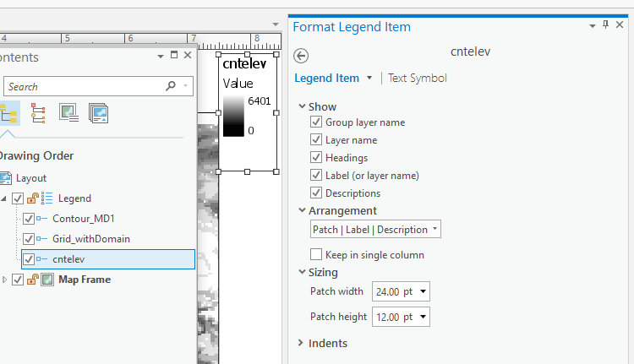Click the back arrow in Format Legend Item
The height and width of the screenshot is (364, 634).
301,56
